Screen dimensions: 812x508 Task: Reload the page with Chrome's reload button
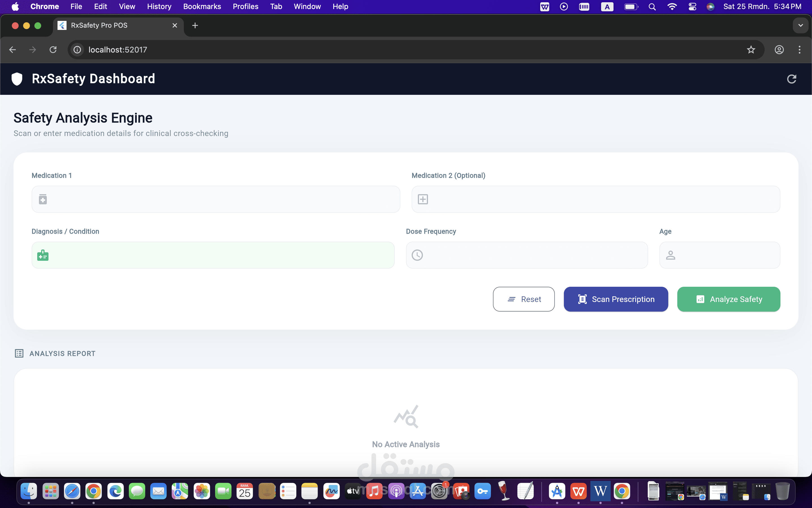(x=53, y=50)
